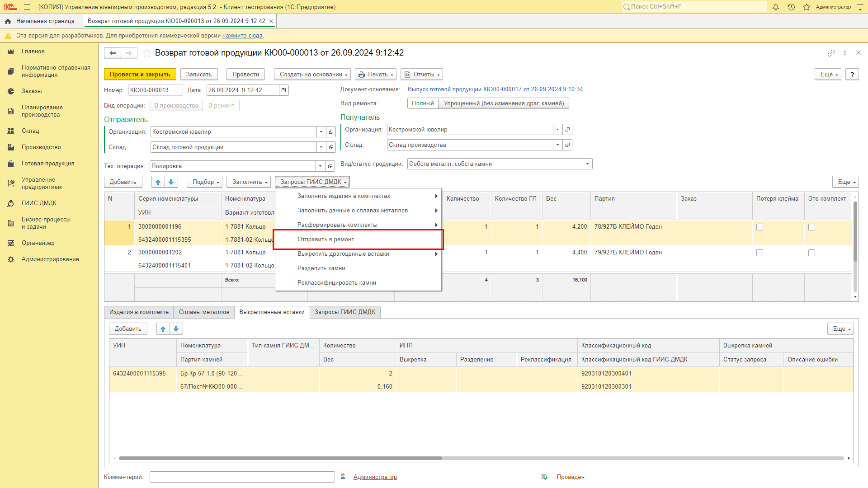The height and width of the screenshot is (488, 868).
Task: Click the Комментарий input field
Action: pyautogui.click(x=242, y=477)
